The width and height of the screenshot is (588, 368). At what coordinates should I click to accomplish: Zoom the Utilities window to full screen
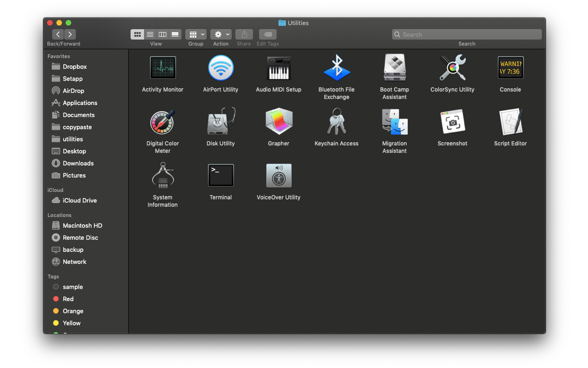click(x=69, y=23)
